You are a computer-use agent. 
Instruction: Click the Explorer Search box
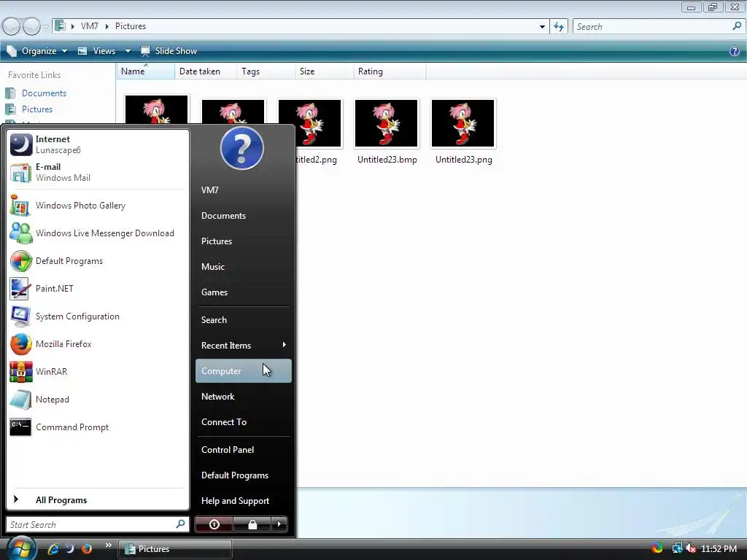[x=659, y=27]
